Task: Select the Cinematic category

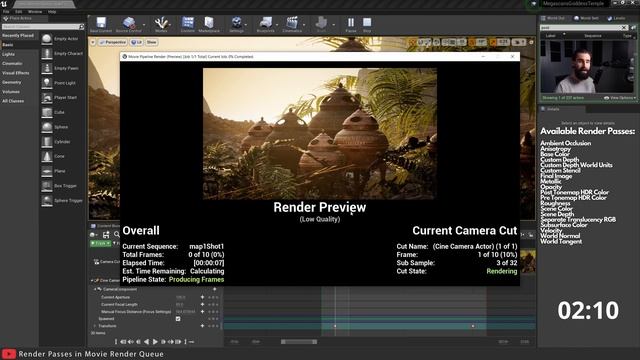Action: pyautogui.click(x=18, y=64)
